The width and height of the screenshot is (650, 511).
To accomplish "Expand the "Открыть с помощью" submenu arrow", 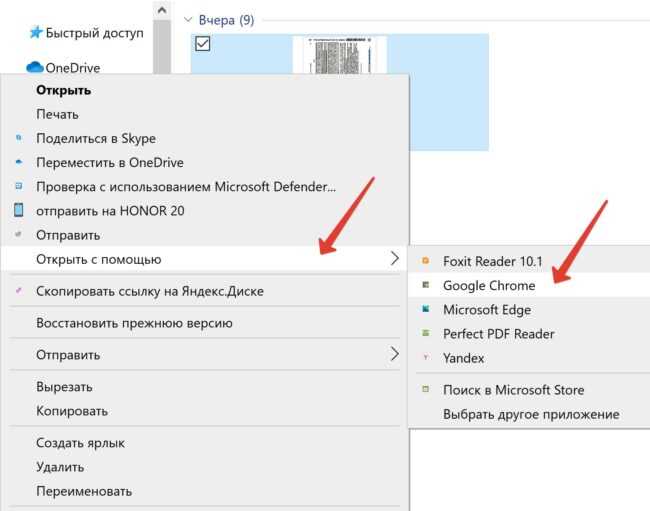I will coord(394,260).
